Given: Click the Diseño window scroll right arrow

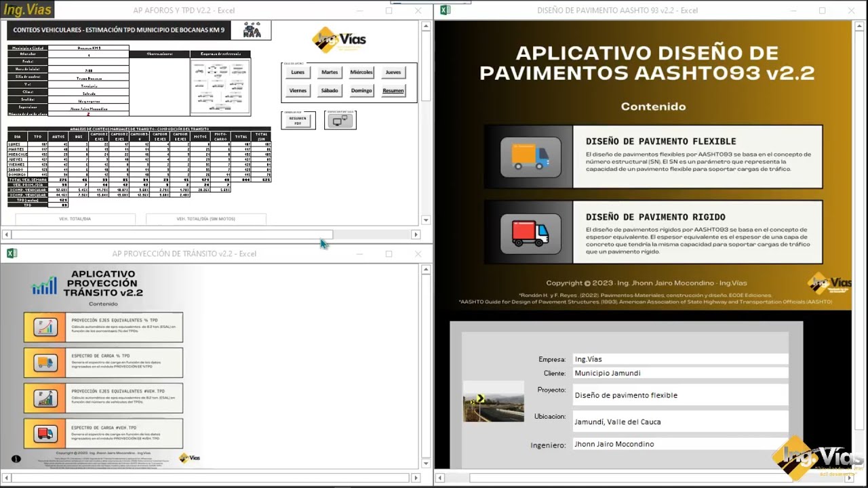Looking at the screenshot, I should point(849,478).
